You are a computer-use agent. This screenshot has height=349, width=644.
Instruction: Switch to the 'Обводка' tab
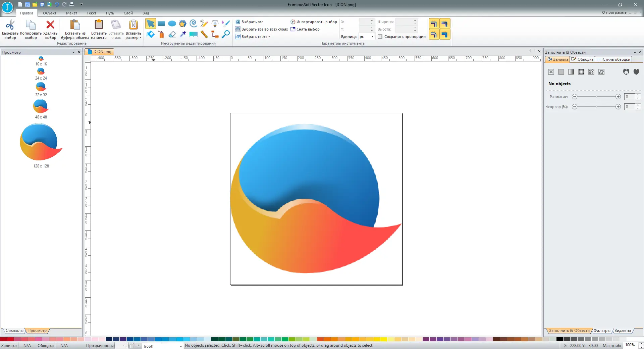click(x=583, y=59)
